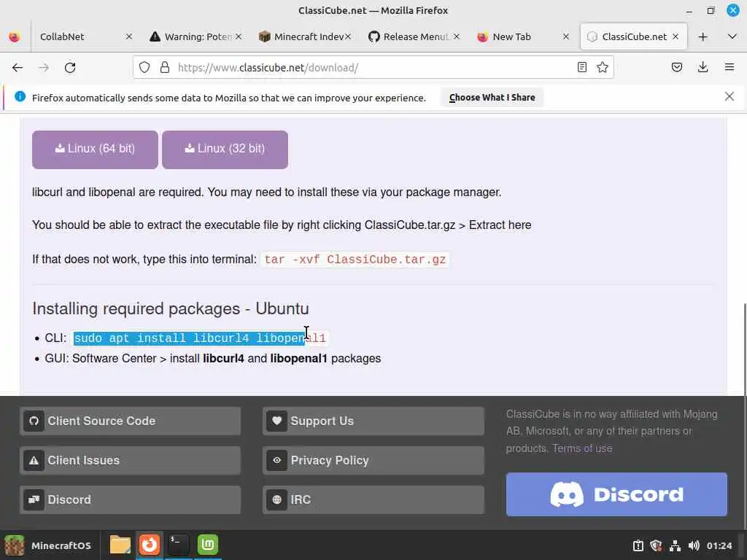Close the ClassiCube.net tab
Screen dimensions: 747x560
click(676, 36)
